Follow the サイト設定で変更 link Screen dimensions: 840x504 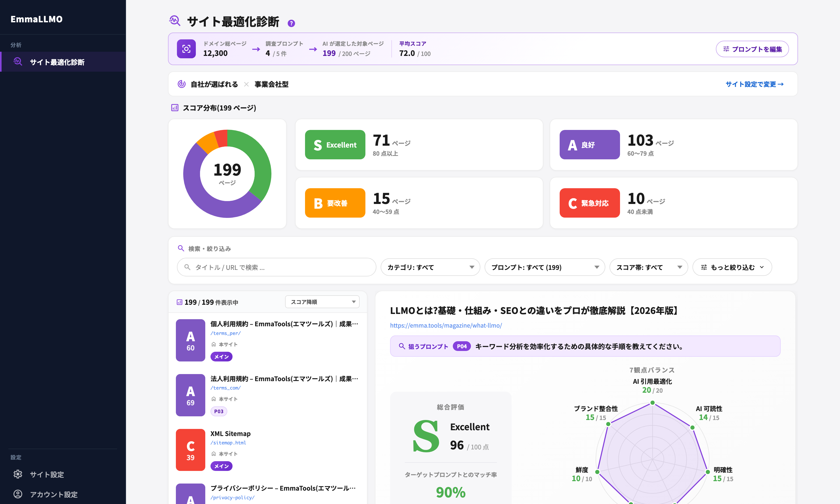754,84
